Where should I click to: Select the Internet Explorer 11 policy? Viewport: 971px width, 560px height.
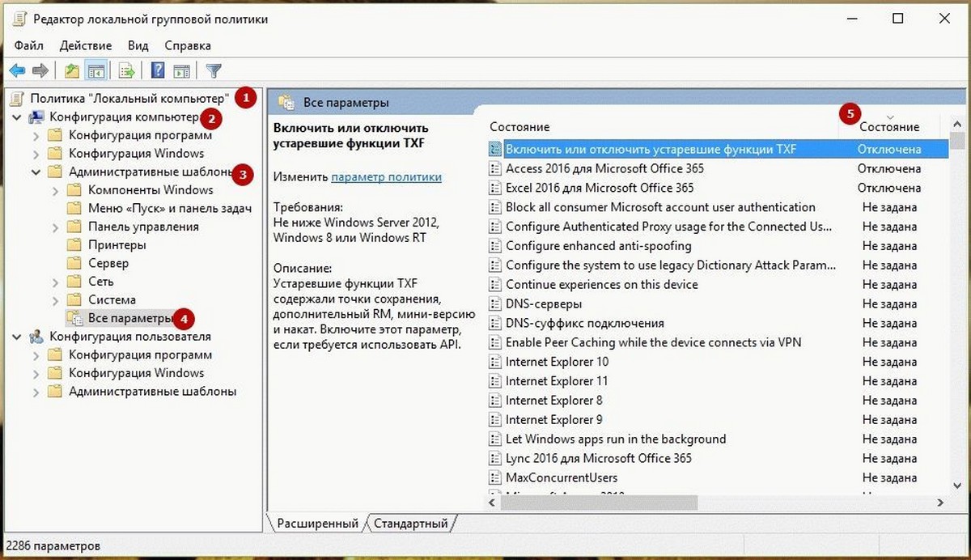557,381
